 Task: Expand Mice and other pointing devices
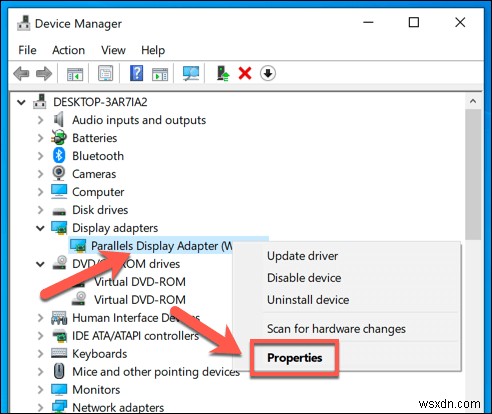[x=40, y=372]
